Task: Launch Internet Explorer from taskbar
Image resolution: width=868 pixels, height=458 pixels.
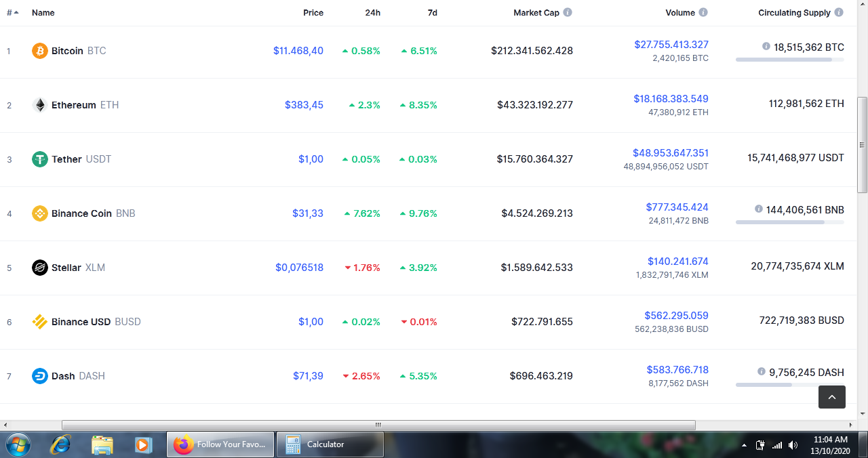Action: click(x=60, y=444)
